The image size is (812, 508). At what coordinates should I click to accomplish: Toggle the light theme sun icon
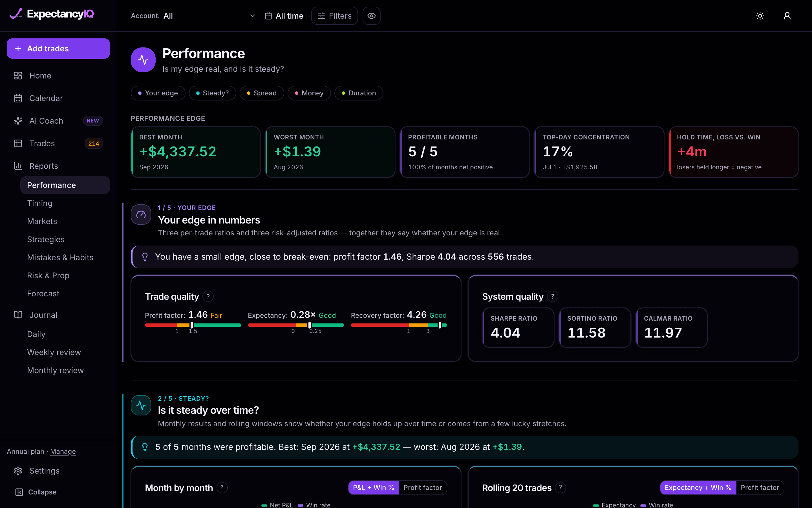pyautogui.click(x=760, y=16)
